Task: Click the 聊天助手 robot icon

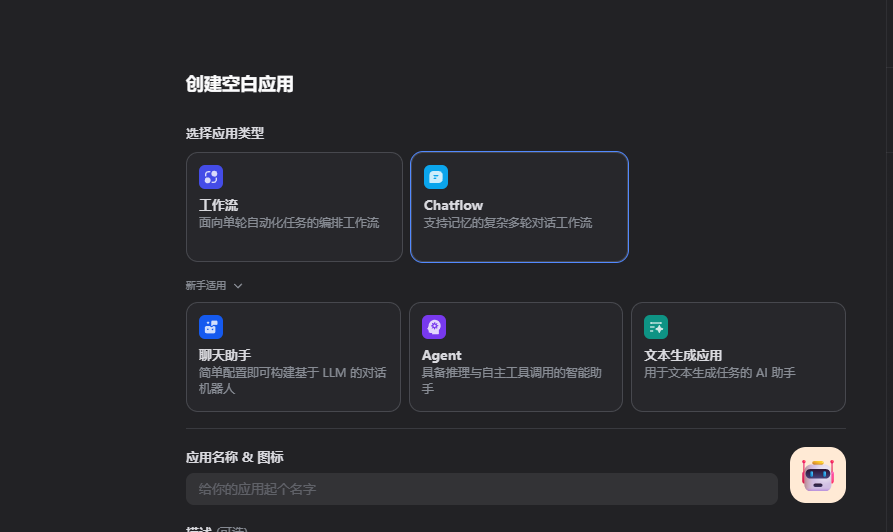Action: pos(211,327)
